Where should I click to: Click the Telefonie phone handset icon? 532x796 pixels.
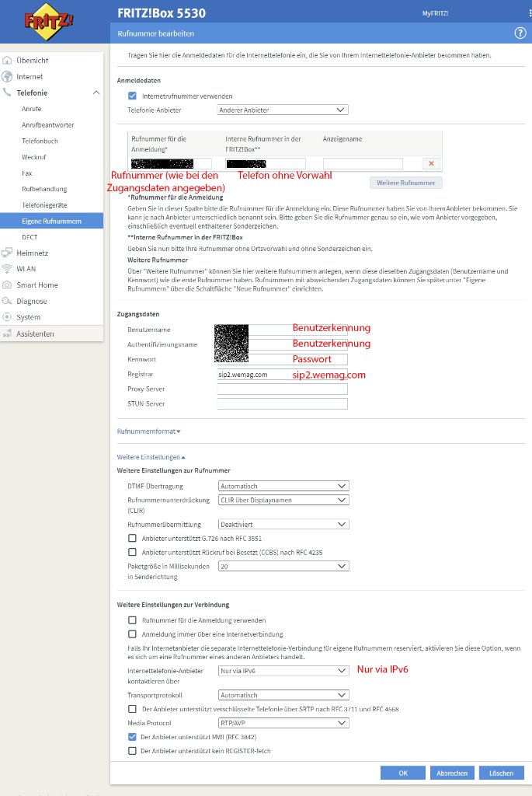click(x=7, y=93)
